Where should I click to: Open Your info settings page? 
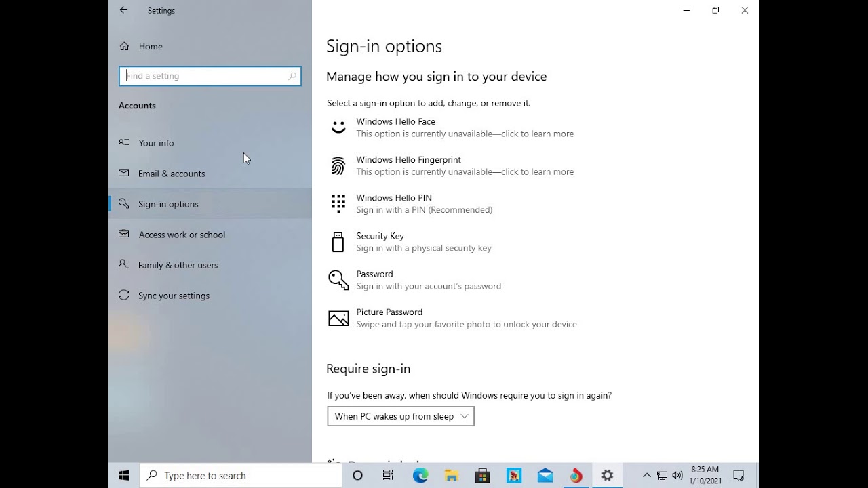click(210, 142)
